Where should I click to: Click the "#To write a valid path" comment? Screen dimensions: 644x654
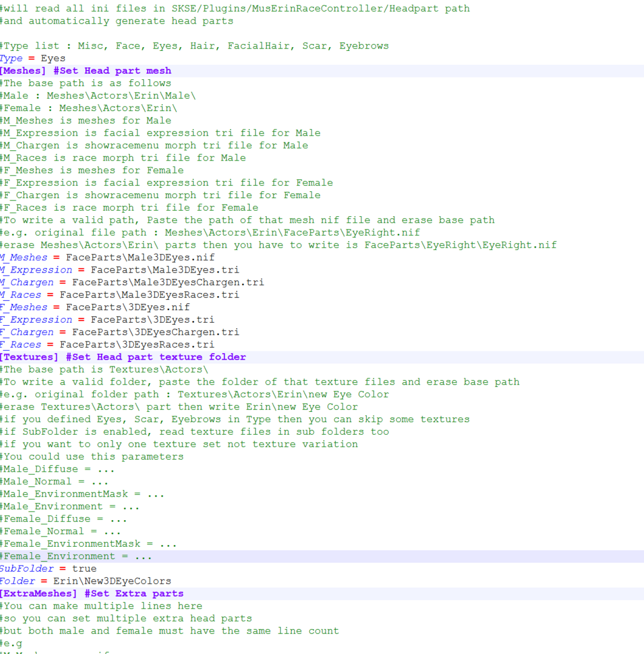click(247, 220)
